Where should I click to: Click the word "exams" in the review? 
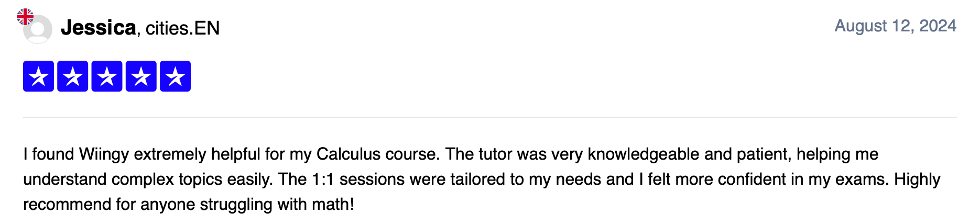tap(861, 180)
